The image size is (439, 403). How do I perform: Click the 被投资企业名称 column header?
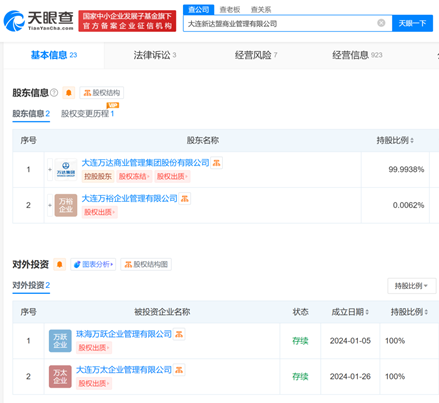coord(162,312)
